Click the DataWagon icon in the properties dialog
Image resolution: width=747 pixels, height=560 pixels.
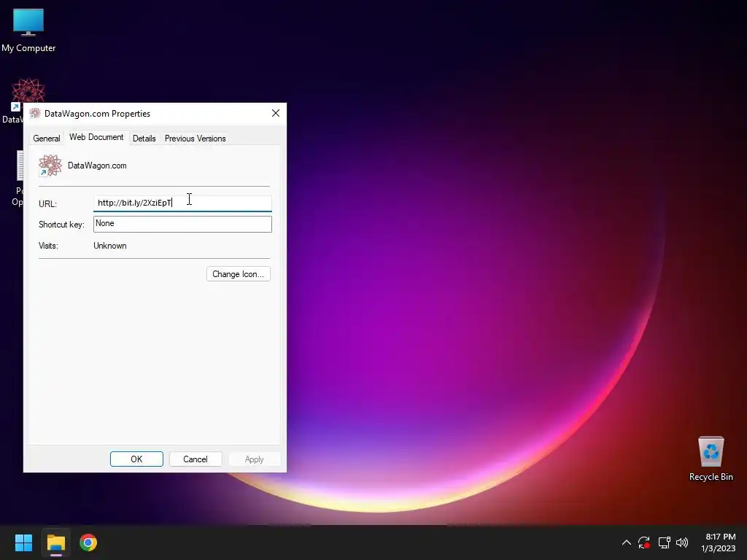[50, 166]
